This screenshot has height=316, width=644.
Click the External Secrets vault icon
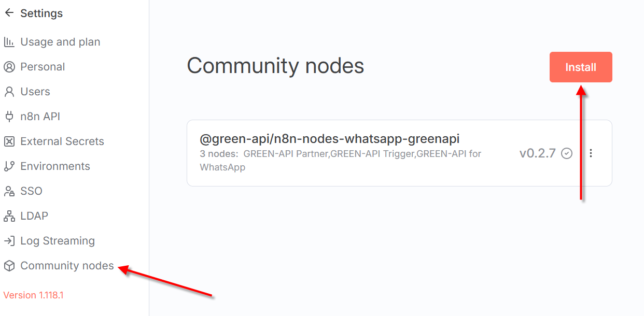point(9,141)
